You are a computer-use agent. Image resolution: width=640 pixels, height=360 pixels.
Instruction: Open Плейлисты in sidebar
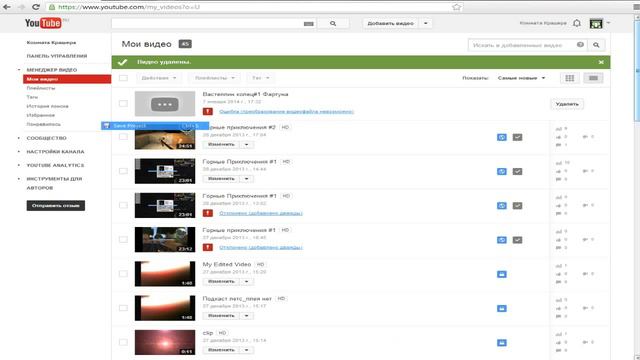(41, 88)
